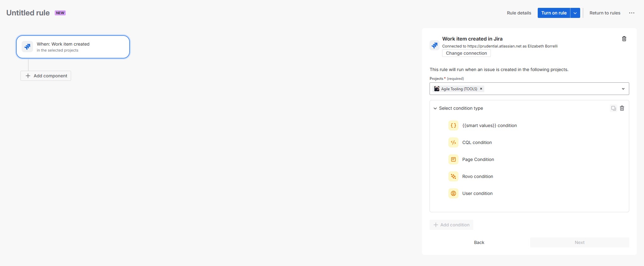Open Rule details
This screenshot has height=266, width=644.
click(519, 13)
